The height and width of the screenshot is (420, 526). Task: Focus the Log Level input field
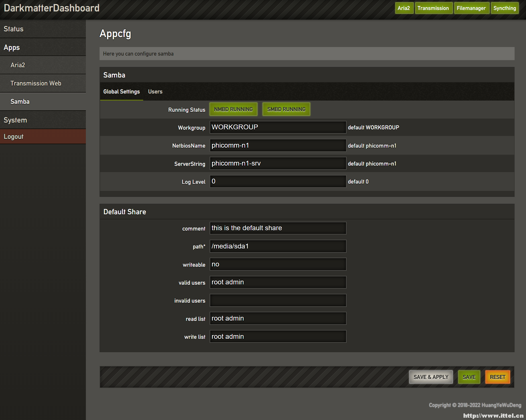[x=278, y=181]
